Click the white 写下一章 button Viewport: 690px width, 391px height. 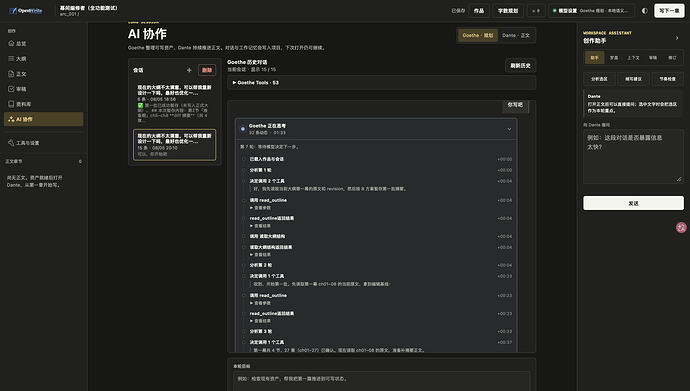(x=669, y=11)
